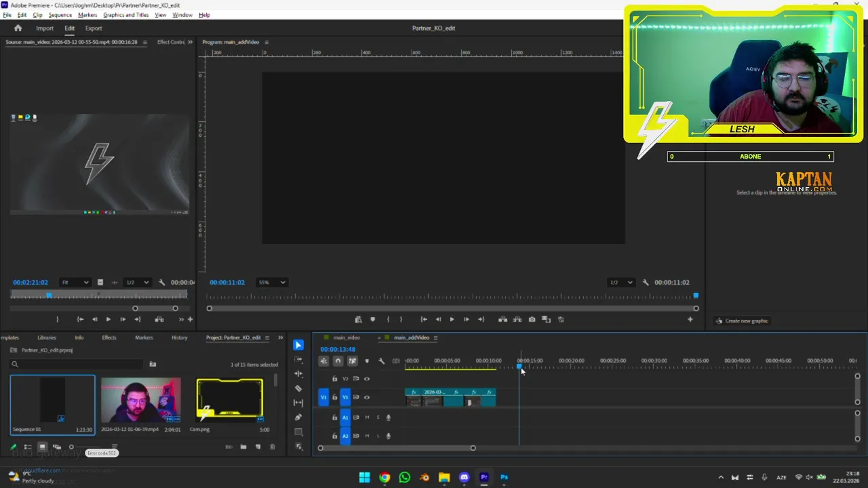The width and height of the screenshot is (868, 488).
Task: Click Source monitor settings wrench
Action: [161, 283]
